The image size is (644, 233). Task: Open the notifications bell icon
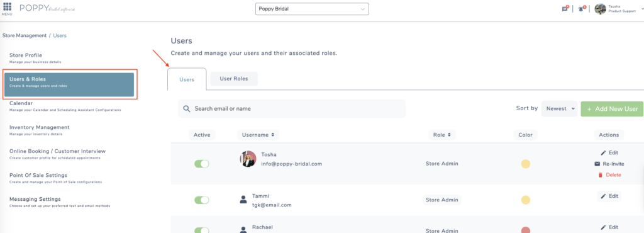pyautogui.click(x=581, y=9)
